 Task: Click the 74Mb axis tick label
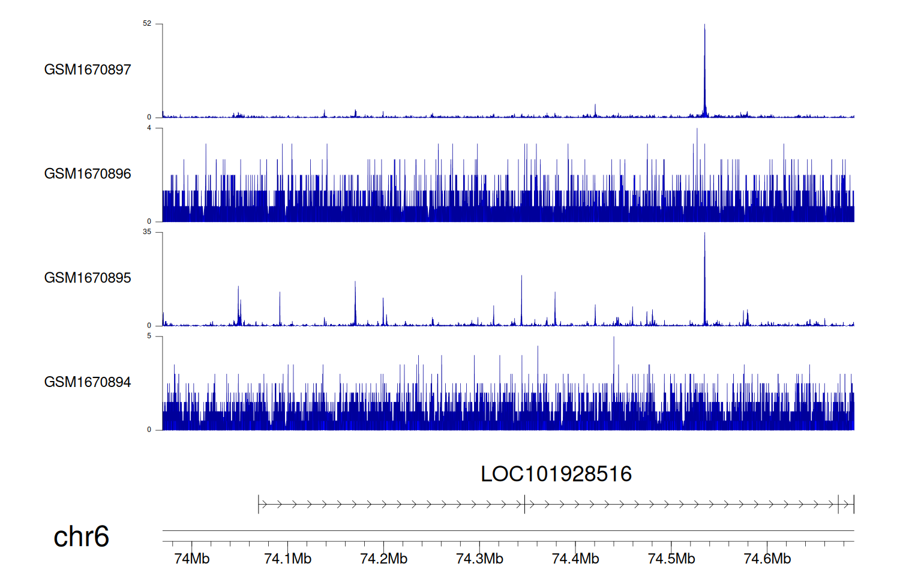coord(191,559)
